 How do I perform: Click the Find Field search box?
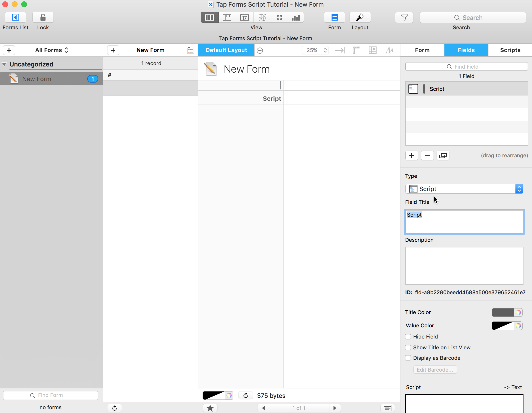(466, 67)
